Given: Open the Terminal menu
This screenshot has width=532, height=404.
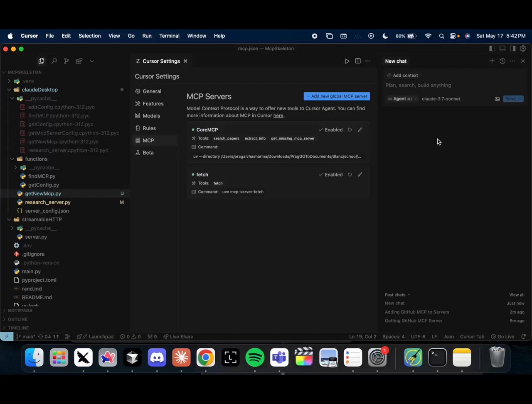Looking at the screenshot, I should (169, 36).
